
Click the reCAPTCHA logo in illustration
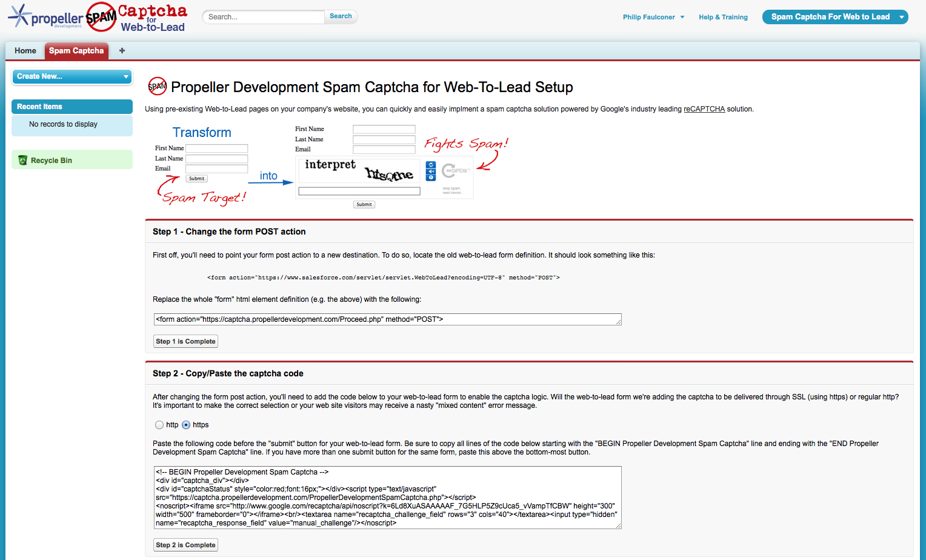click(455, 172)
